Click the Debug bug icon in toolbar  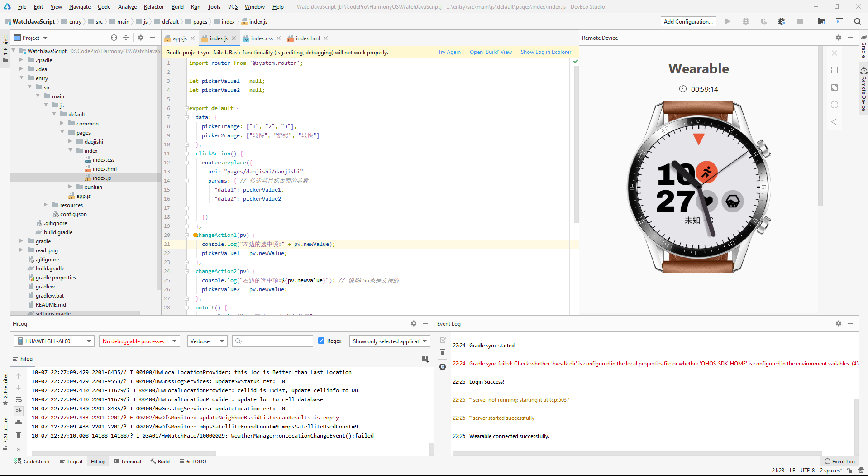pos(746,21)
